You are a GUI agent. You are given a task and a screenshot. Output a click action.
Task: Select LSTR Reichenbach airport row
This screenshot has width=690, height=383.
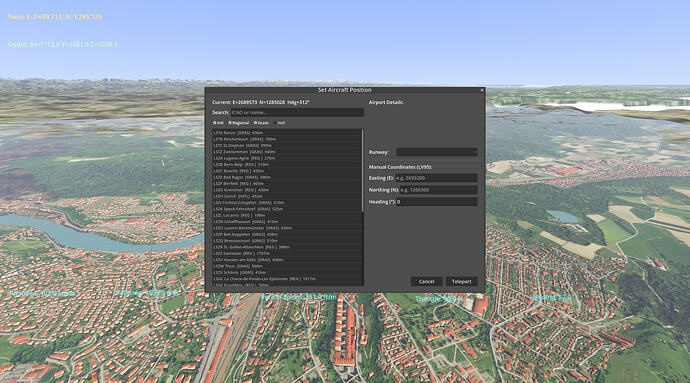[287, 139]
